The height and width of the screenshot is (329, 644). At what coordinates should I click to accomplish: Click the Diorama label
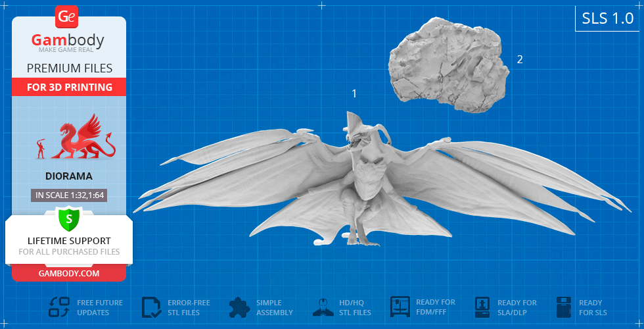[69, 176]
